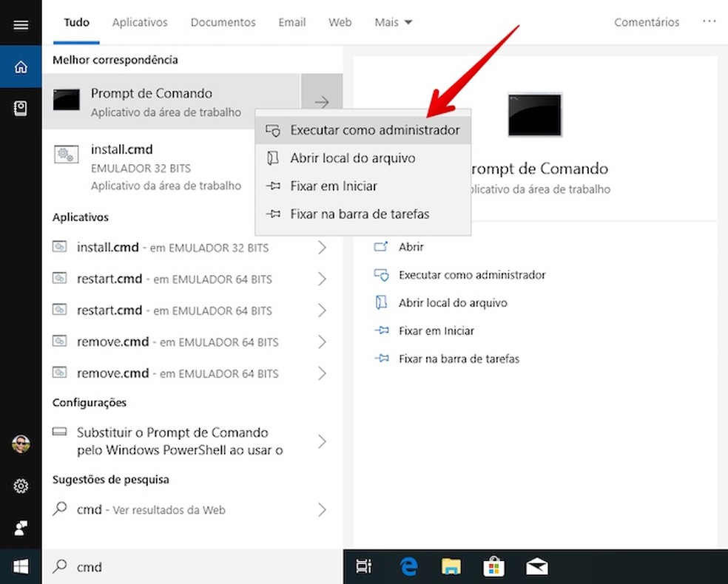Launch Microsoft Edge from the taskbar

point(409,566)
